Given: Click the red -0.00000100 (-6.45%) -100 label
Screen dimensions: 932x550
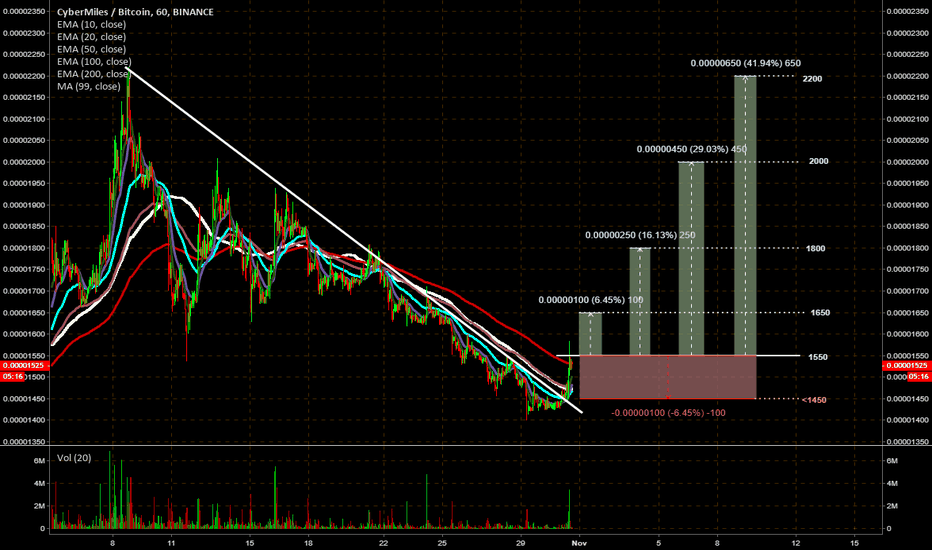Looking at the screenshot, I should click(x=669, y=413).
